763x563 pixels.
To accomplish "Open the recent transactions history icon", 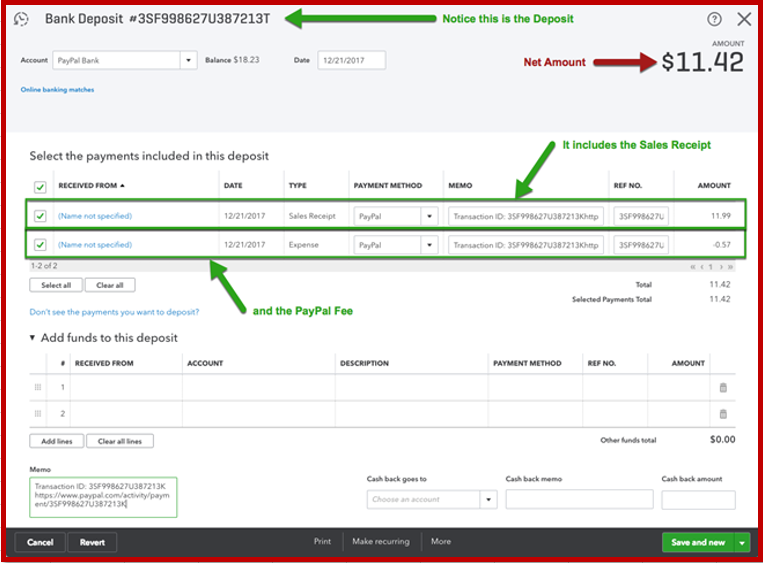I will coord(21,19).
